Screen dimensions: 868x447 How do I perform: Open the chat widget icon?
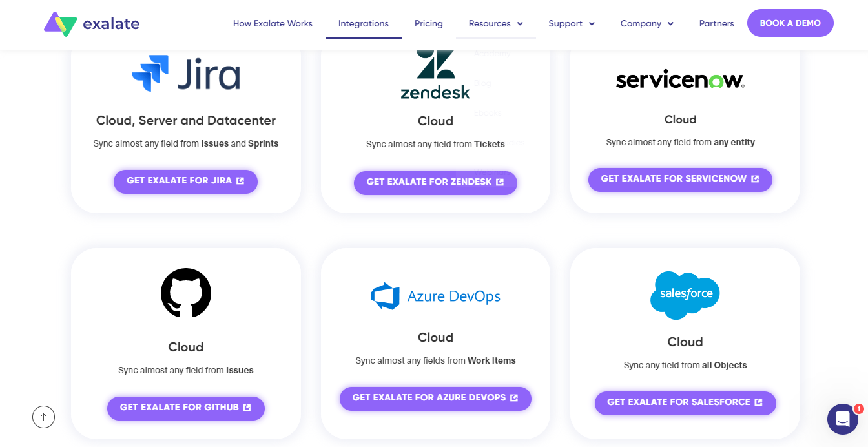coord(843,419)
